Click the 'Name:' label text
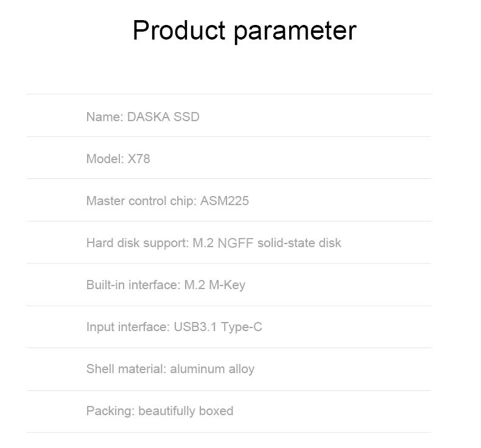This screenshot has height=448, width=481. [x=104, y=117]
